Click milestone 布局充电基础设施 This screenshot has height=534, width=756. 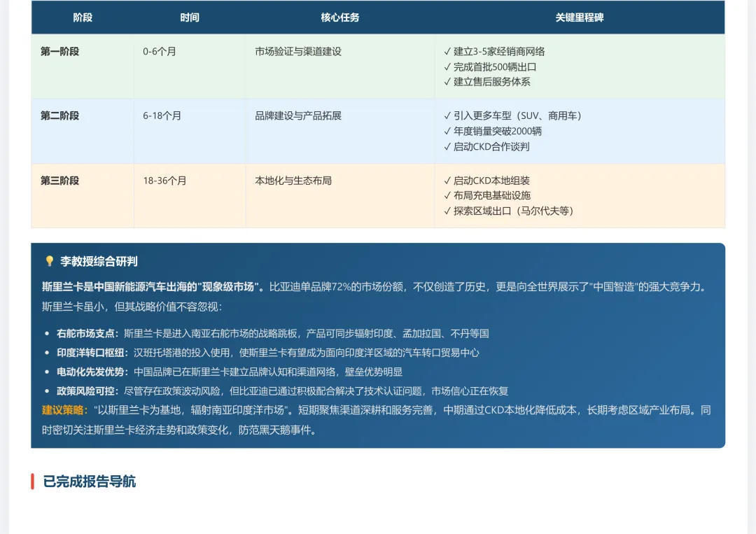point(487,195)
